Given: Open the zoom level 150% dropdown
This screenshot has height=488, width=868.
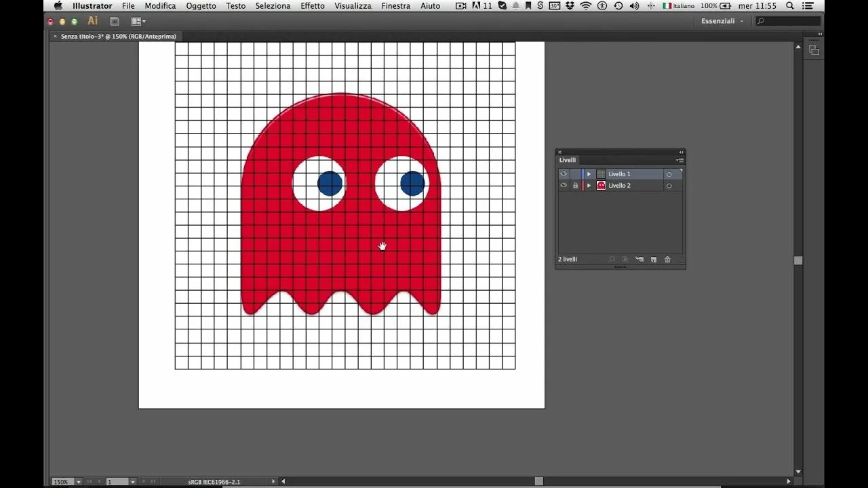Looking at the screenshot, I should [x=79, y=482].
